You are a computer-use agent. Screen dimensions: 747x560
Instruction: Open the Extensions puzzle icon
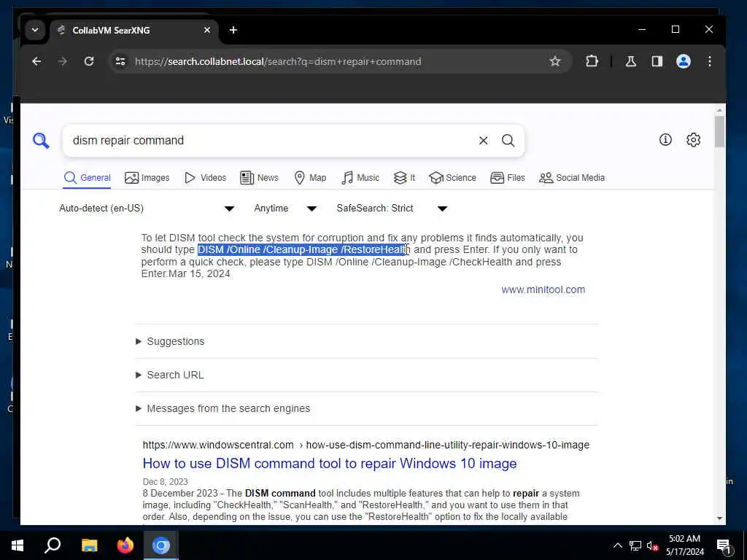click(592, 61)
